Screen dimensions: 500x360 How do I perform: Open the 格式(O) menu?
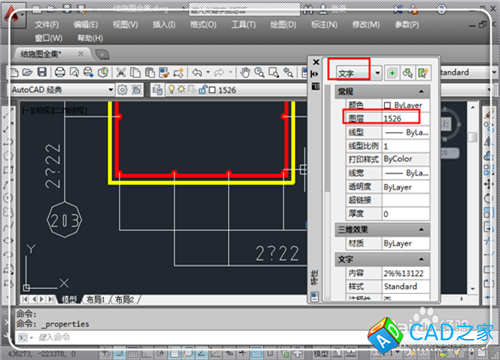click(203, 25)
